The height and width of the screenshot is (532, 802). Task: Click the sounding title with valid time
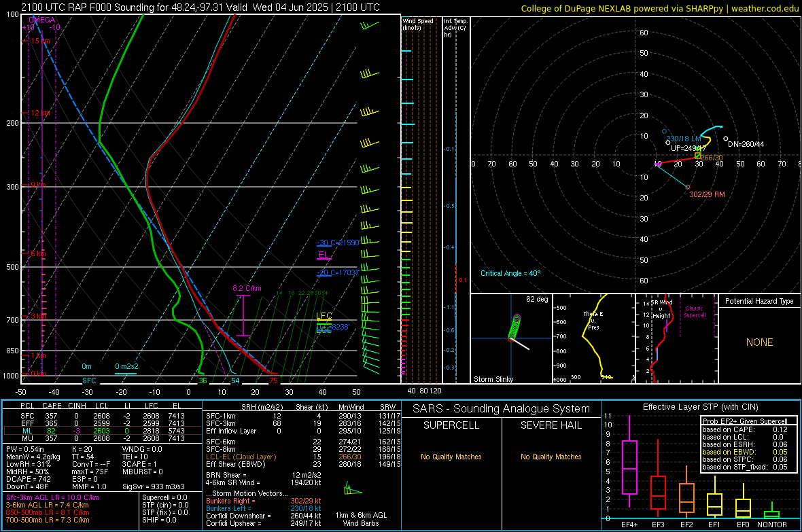pyautogui.click(x=200, y=7)
